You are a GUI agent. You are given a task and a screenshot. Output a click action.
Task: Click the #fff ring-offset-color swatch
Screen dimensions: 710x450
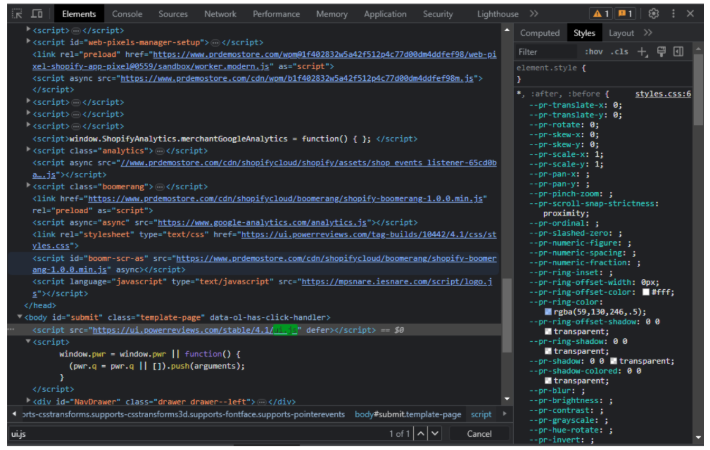coord(646,292)
